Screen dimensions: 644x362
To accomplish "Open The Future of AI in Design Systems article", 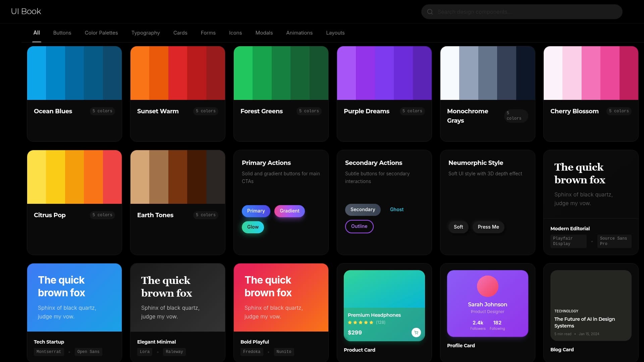I will pos(584,322).
